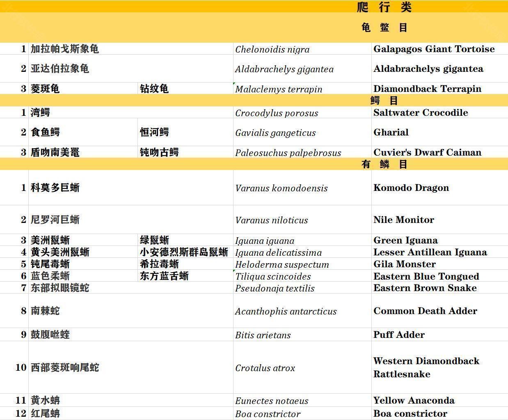The height and width of the screenshot is (420, 508).
Task: Select the alternate name cell 东方蓝舌蜥
Action: coord(164,276)
